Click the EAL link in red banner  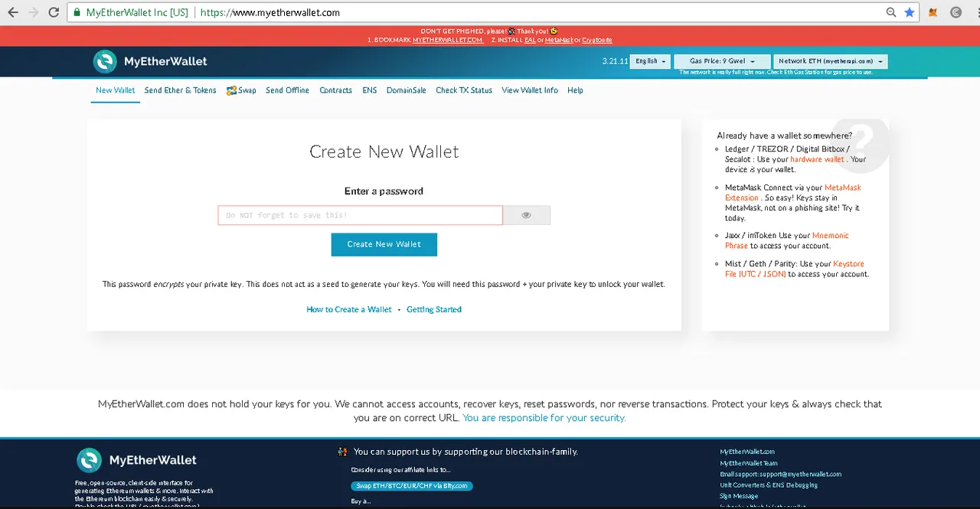(530, 40)
